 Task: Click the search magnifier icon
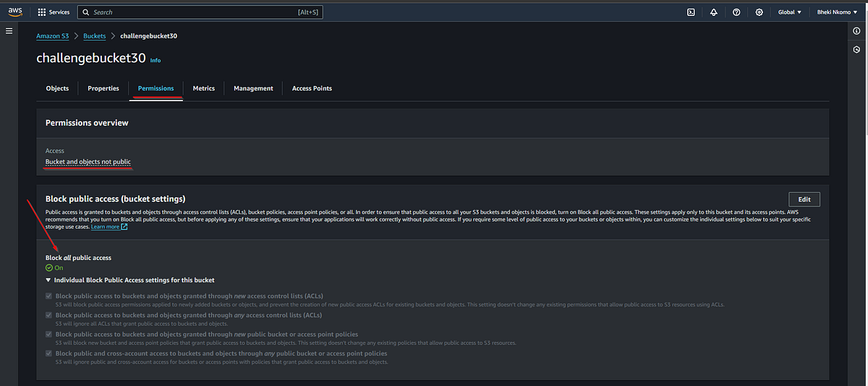(x=86, y=12)
